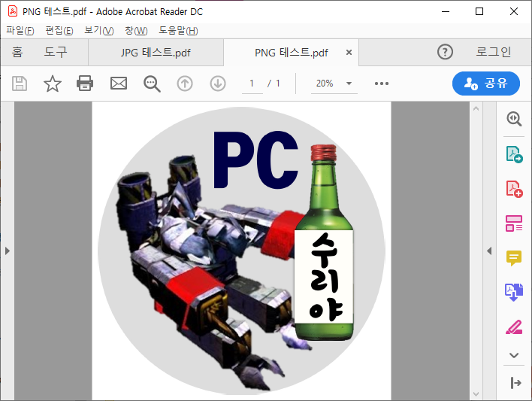Open the search tool in the right tools pane
This screenshot has width=532, height=401.
point(514,119)
